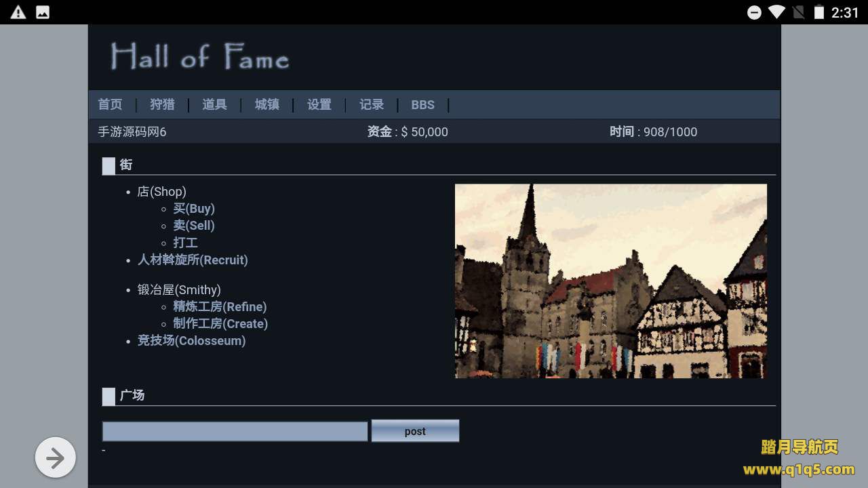This screenshot has height=488, width=868.
Task: Tap the image notification icon in status bar
Action: (x=43, y=12)
